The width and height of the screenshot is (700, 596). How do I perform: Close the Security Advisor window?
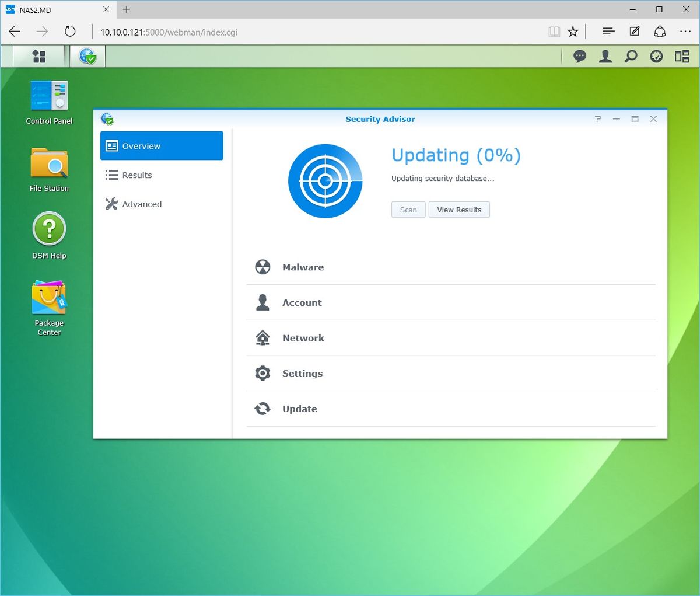653,119
